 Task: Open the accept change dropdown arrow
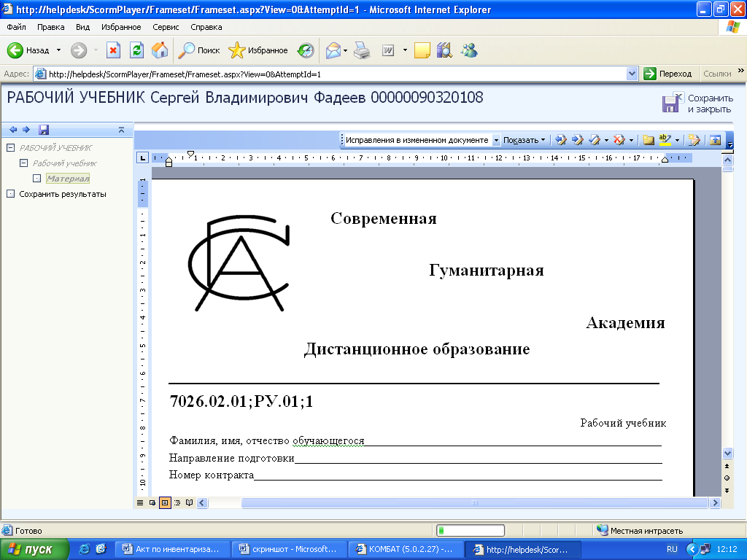606,140
